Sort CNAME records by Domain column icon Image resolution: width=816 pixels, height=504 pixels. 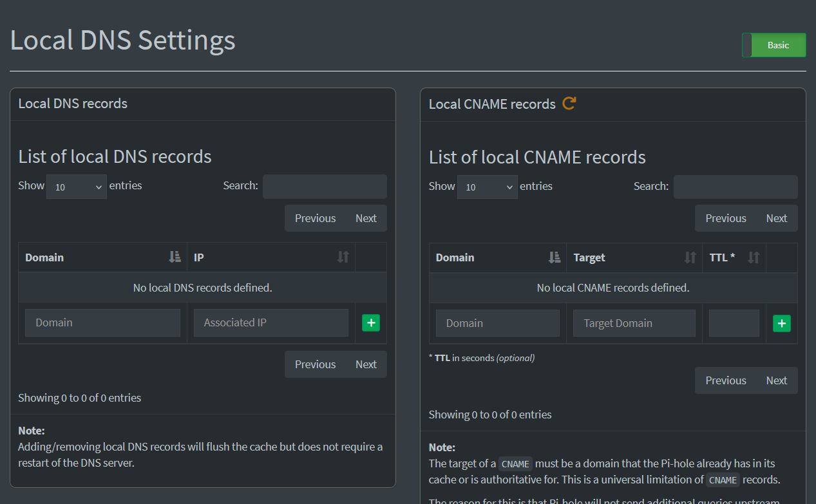[x=554, y=257]
